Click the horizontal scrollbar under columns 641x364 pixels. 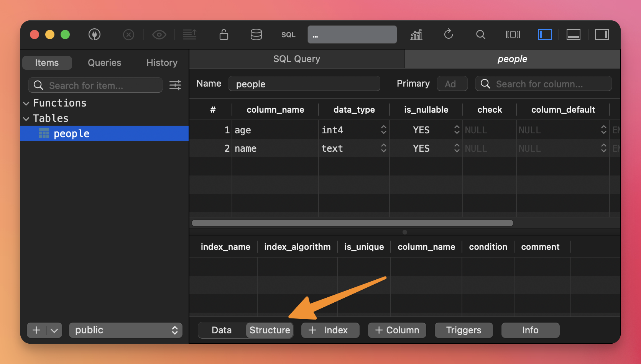tap(352, 223)
